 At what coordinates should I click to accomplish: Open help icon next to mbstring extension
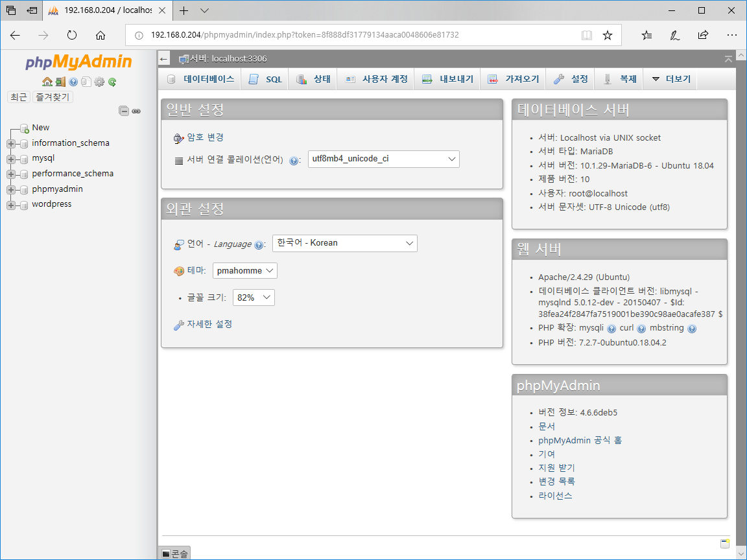click(692, 329)
